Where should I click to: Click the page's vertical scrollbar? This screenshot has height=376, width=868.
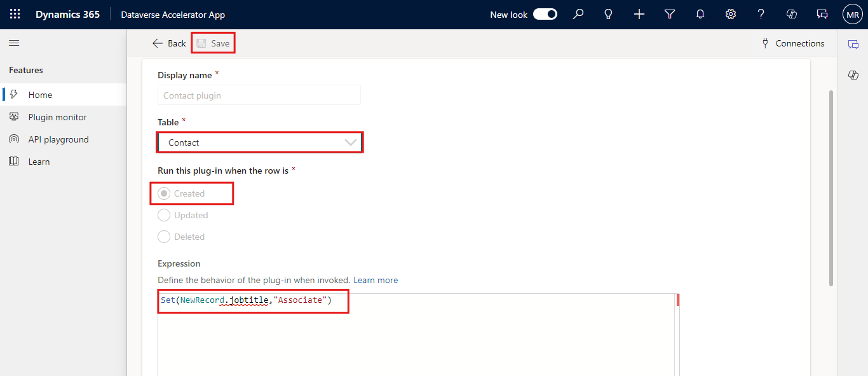[x=831, y=191]
